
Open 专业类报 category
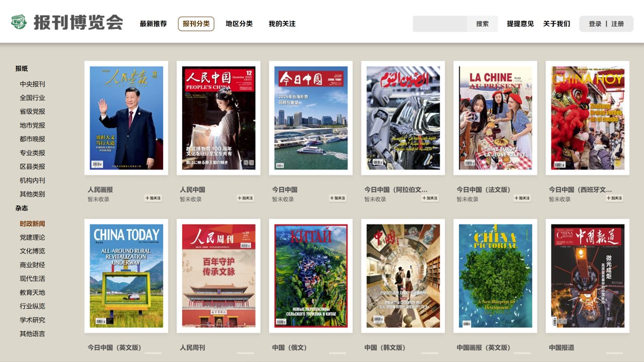pyautogui.click(x=33, y=153)
